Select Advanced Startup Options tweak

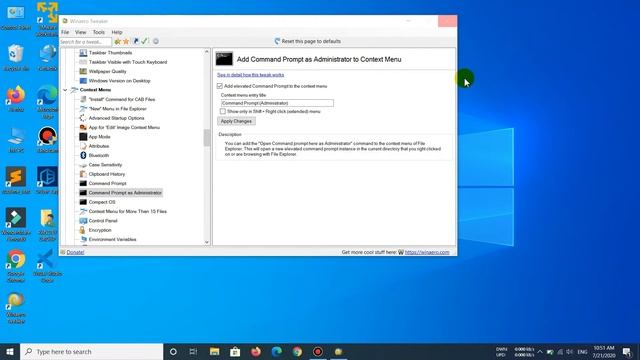point(116,118)
